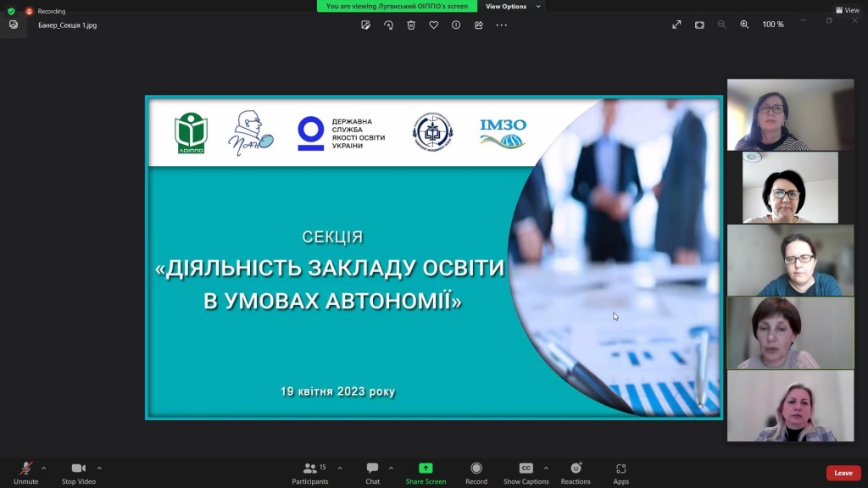The image size is (868, 488).
Task: Unmute the microphone
Action: click(25, 472)
